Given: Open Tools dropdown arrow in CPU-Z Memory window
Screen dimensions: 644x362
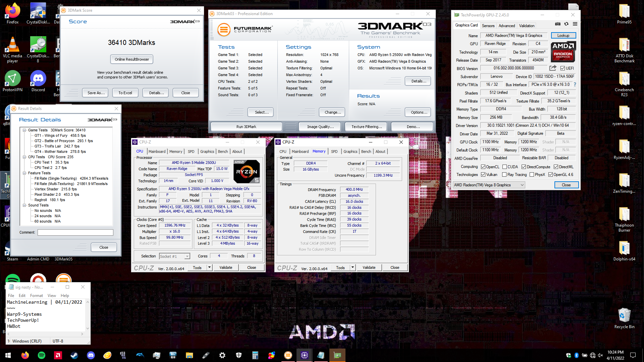Looking at the screenshot, I should [x=353, y=267].
